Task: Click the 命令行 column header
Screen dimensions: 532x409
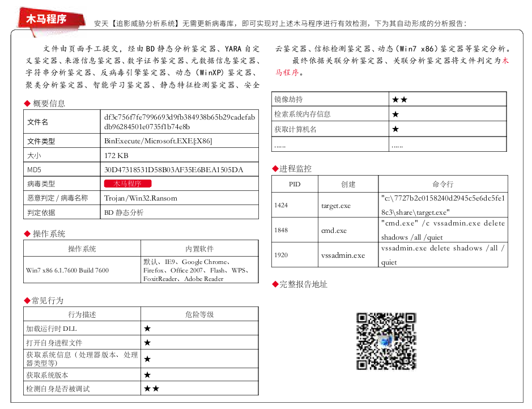Action: click(x=442, y=184)
